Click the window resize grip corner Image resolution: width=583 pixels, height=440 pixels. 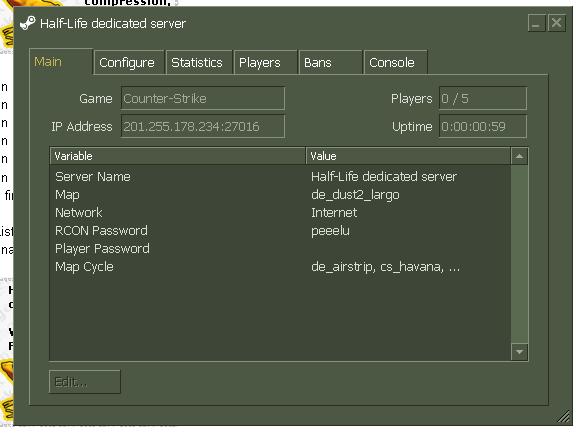(564, 417)
